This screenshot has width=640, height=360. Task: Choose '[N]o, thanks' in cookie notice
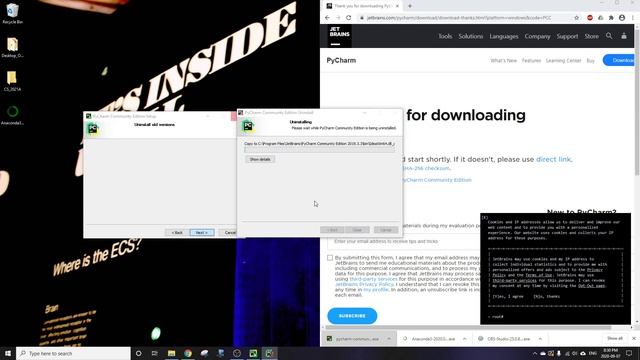(547, 297)
